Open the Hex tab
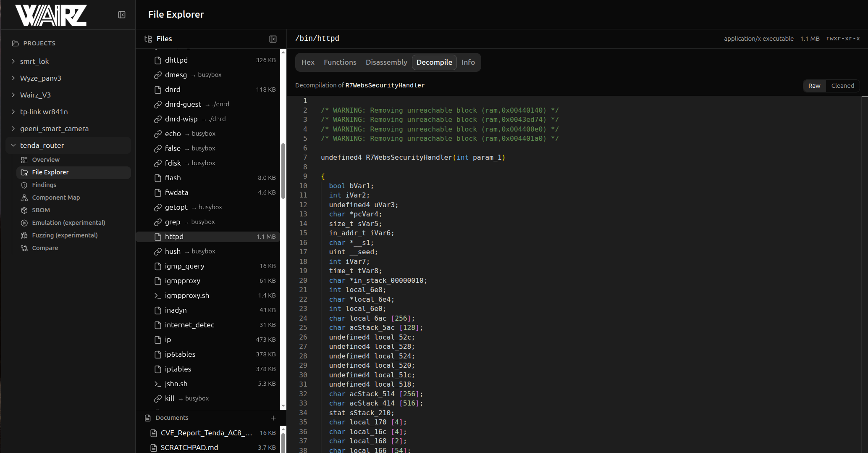The height and width of the screenshot is (453, 868). (x=307, y=62)
